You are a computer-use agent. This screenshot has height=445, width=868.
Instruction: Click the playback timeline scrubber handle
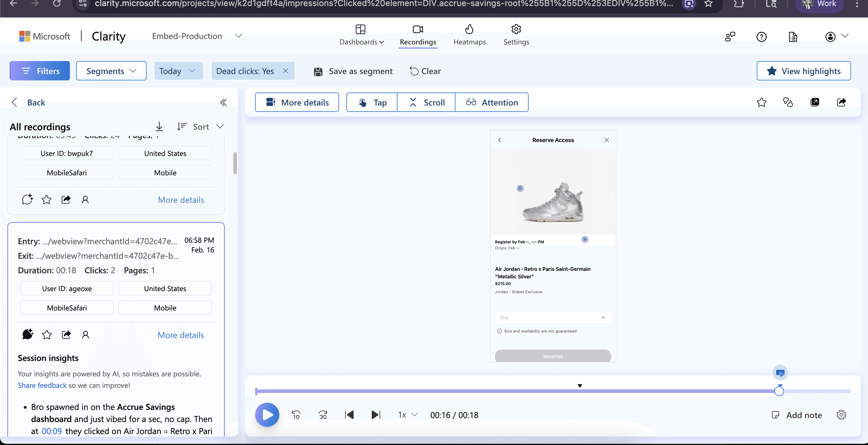pyautogui.click(x=779, y=391)
